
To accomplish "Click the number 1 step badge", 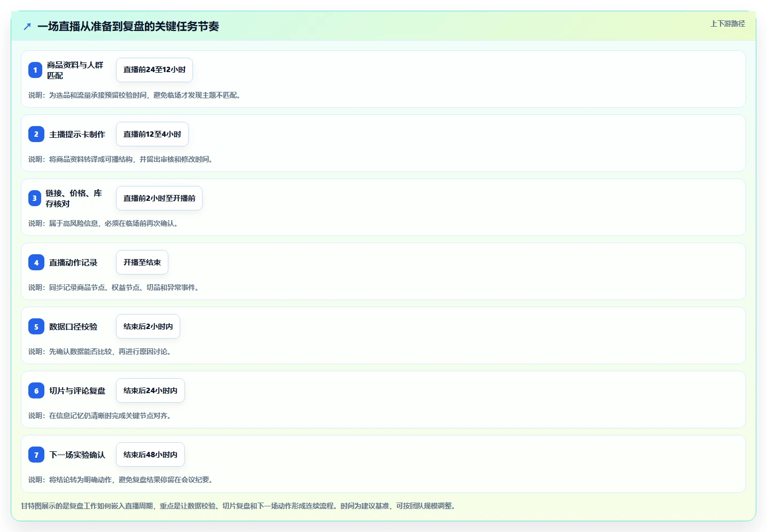I will [x=35, y=70].
